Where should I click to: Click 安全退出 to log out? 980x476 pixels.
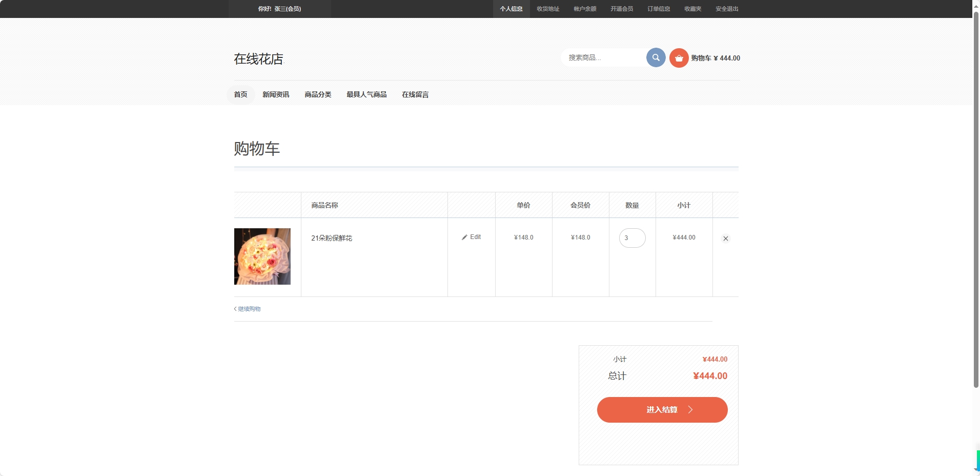pos(725,8)
